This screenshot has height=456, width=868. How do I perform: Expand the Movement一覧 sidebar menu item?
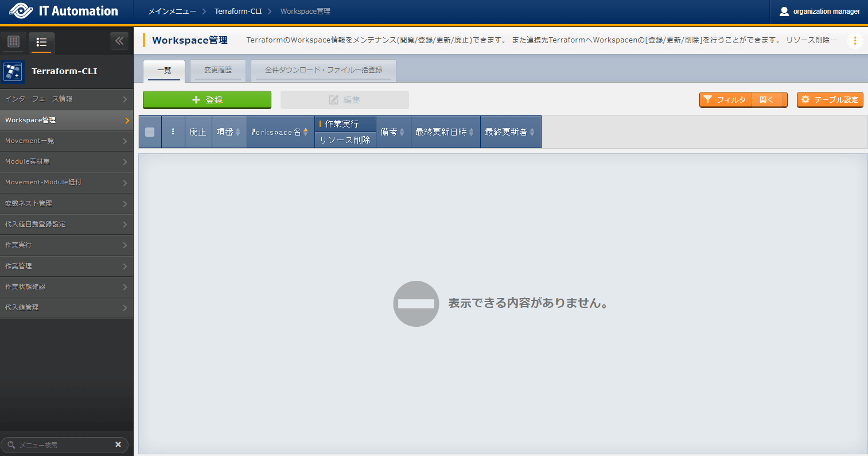[x=67, y=141]
